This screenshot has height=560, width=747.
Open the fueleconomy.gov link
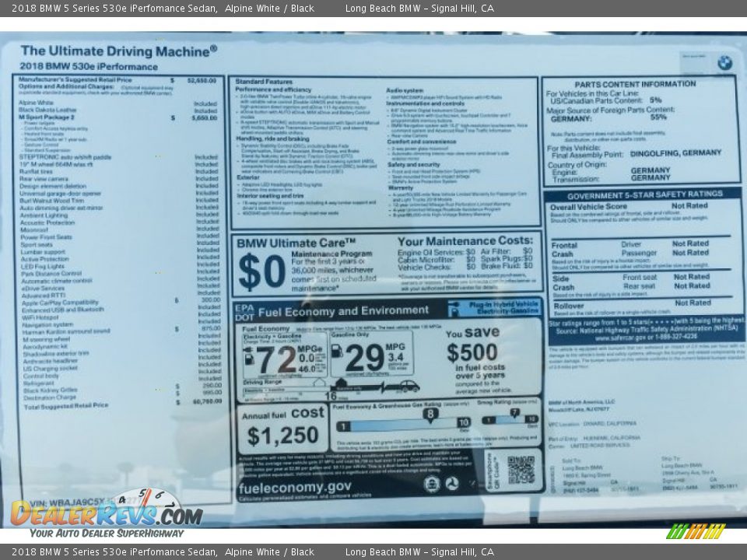click(295, 488)
